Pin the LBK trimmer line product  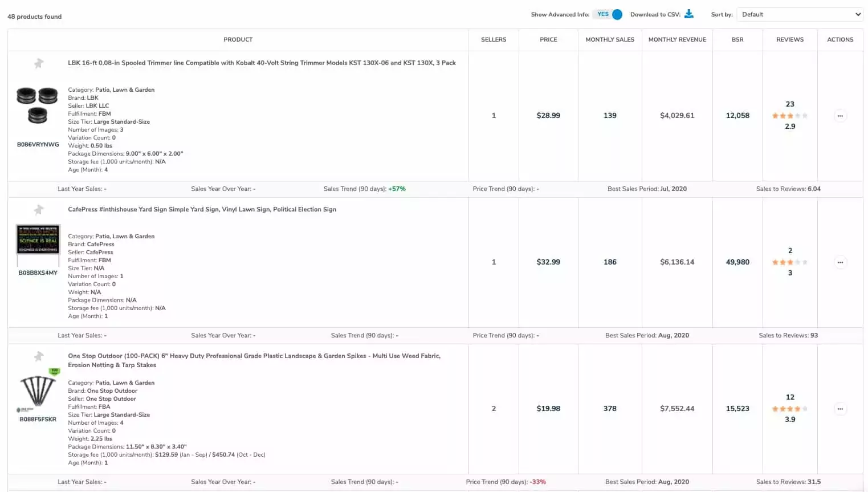(x=38, y=63)
